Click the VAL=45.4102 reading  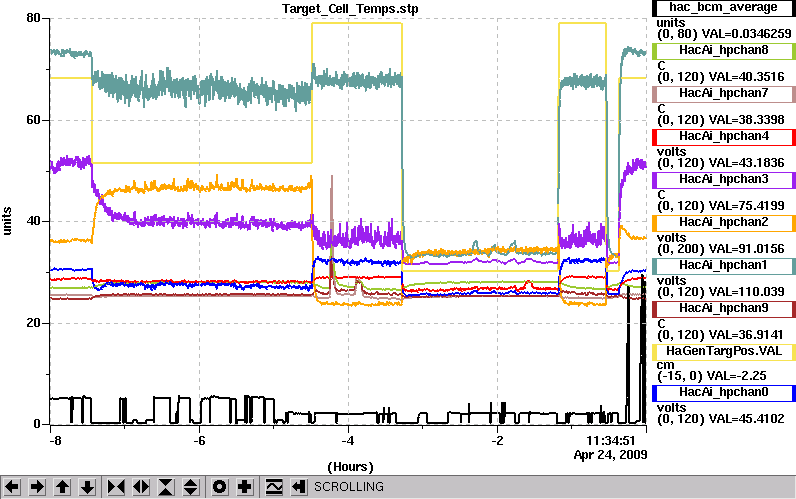click(746, 419)
